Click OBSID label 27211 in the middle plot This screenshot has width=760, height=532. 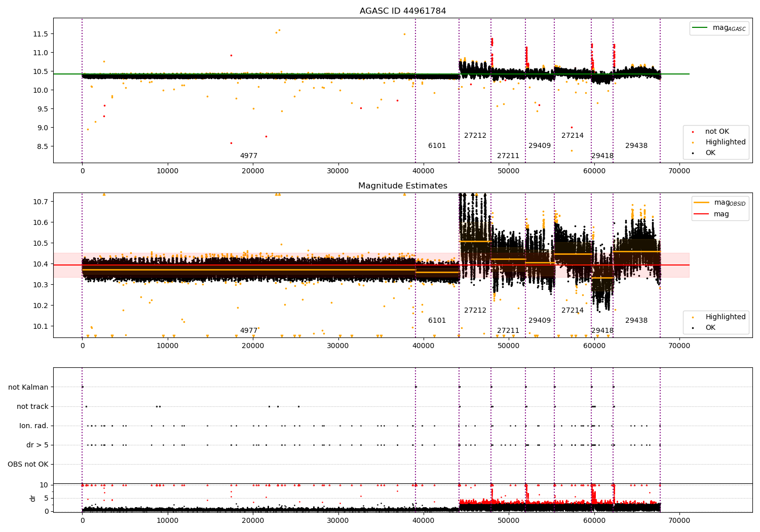tap(508, 331)
